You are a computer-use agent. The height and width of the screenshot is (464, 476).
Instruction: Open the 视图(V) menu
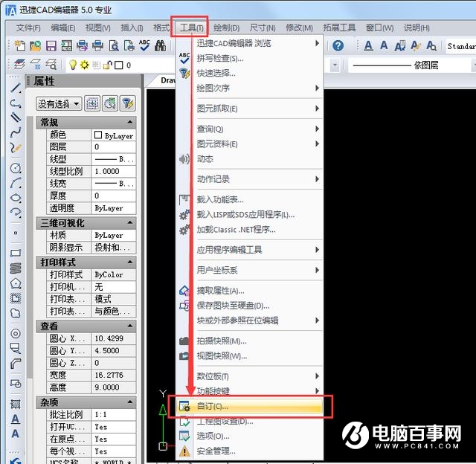97,28
